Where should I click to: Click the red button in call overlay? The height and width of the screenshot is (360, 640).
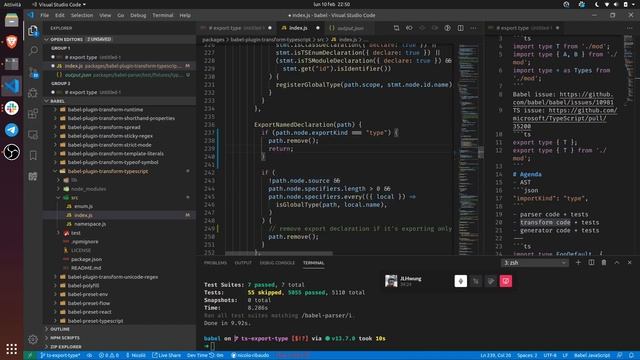coord(506,281)
